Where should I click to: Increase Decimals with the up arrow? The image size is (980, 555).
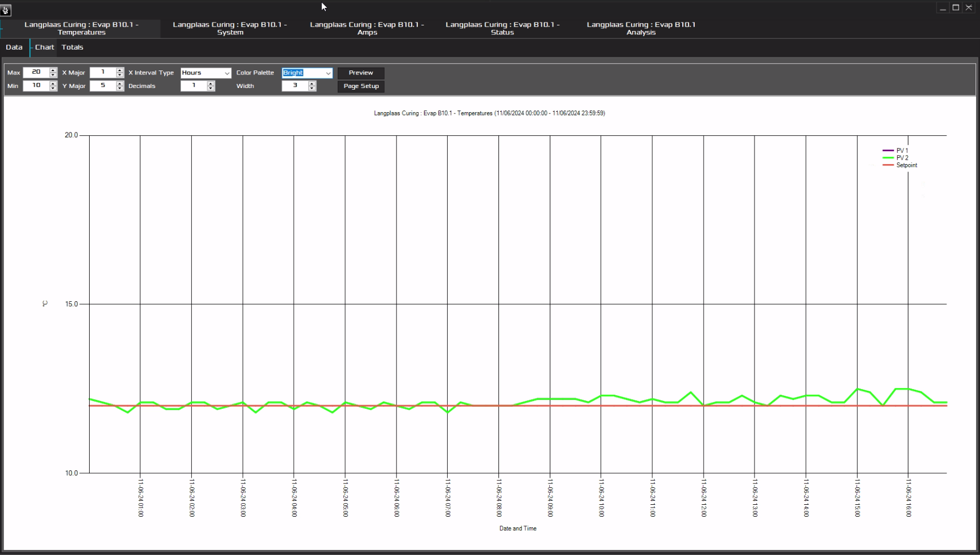211,83
